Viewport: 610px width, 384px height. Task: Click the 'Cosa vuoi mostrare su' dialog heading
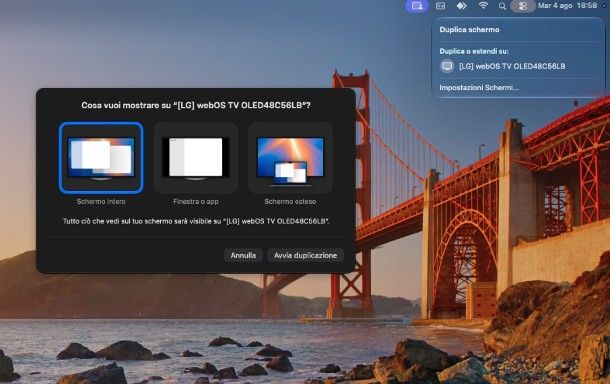(196, 105)
